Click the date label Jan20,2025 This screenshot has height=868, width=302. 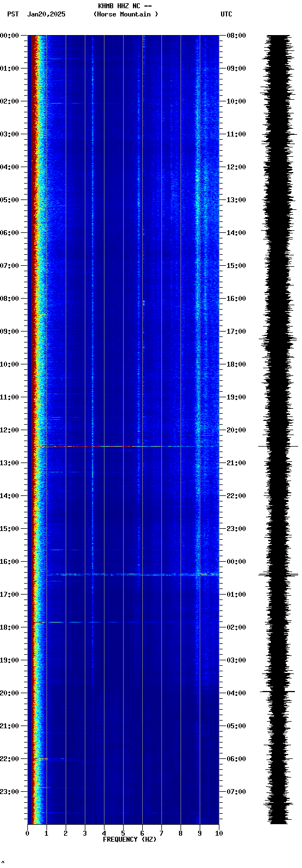coord(46,14)
